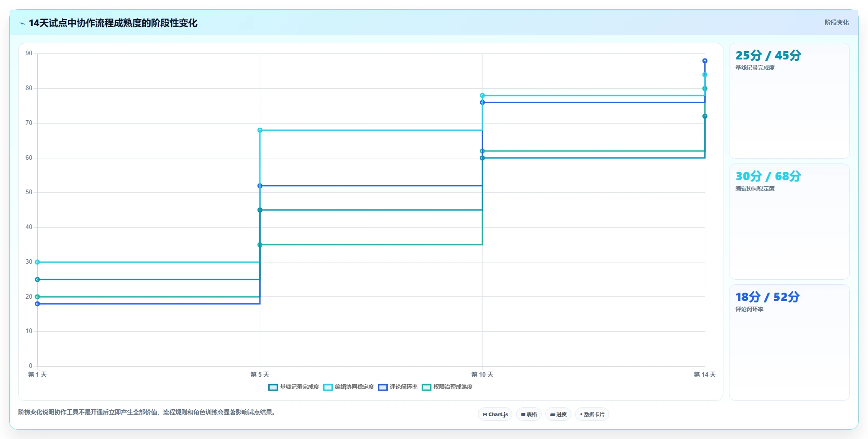Click the bar icon on 进度 chip
Image resolution: width=868 pixels, height=439 pixels.
pos(552,414)
